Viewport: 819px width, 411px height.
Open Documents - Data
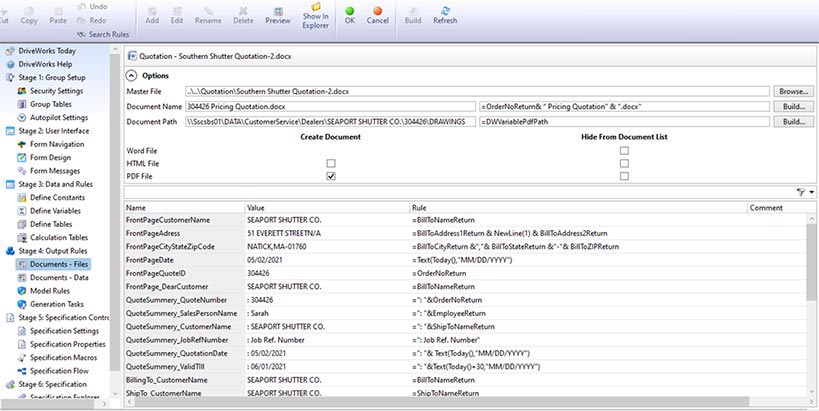59,277
